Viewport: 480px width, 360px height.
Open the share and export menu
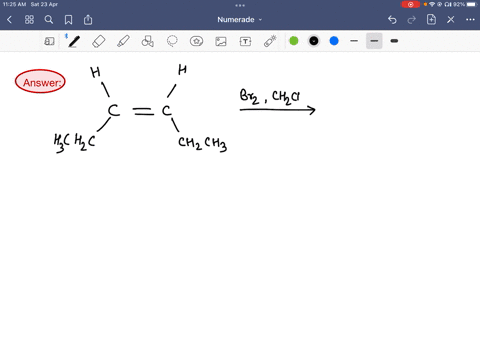click(88, 20)
